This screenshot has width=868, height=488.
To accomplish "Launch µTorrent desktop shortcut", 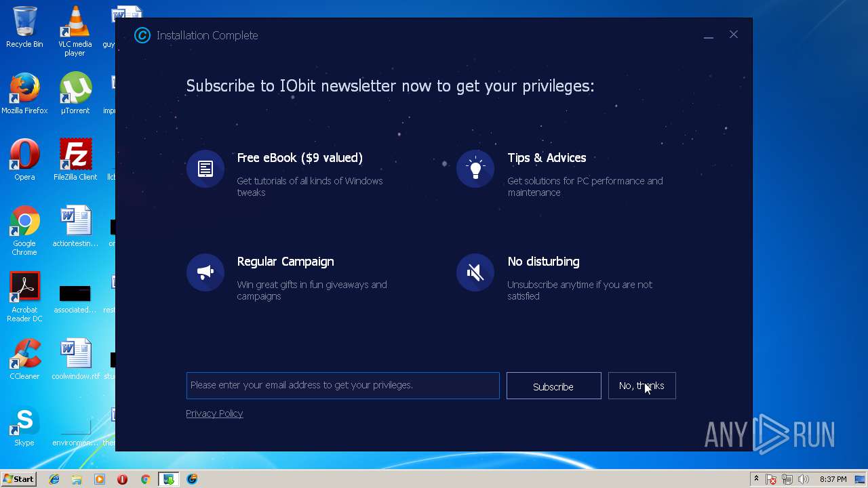I will coord(75,94).
